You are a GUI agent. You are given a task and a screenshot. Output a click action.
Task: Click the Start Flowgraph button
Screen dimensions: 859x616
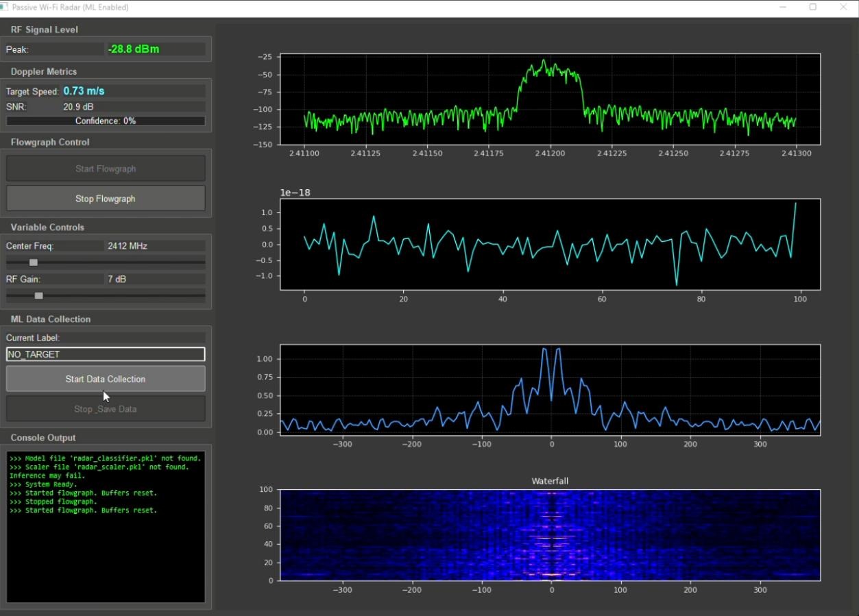[x=106, y=169]
